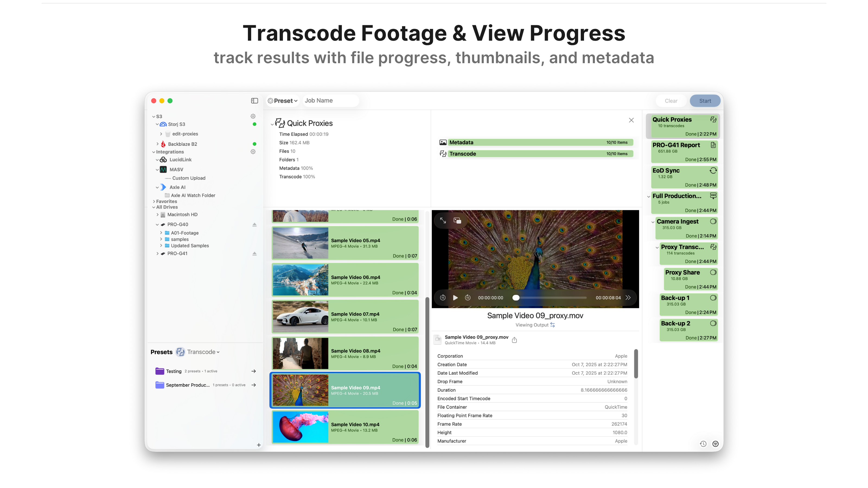Open the job history clock icon
Viewport: 868px width, 488px height.
tap(703, 444)
